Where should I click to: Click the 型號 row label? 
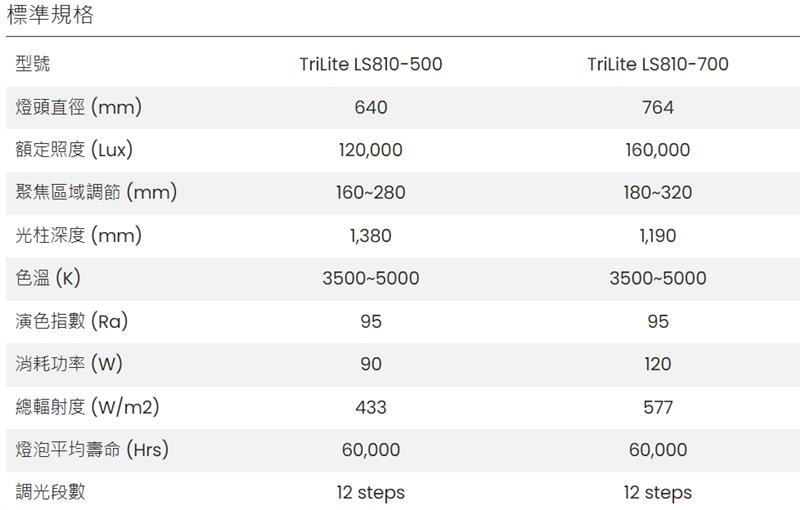[x=33, y=64]
